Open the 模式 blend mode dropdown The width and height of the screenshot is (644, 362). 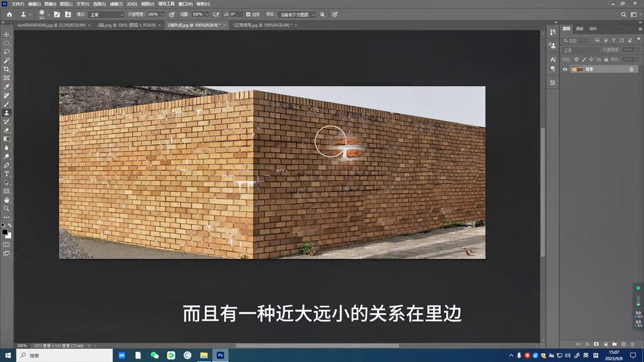click(106, 14)
